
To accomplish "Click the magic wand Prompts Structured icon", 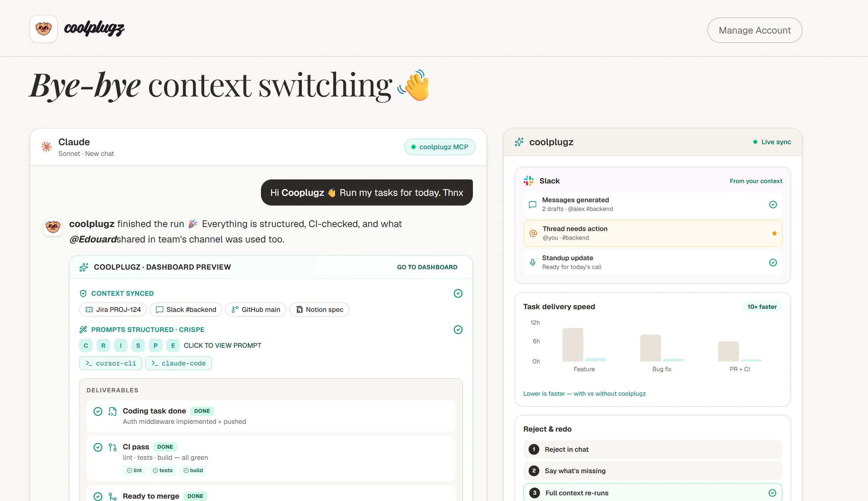I will click(x=83, y=330).
